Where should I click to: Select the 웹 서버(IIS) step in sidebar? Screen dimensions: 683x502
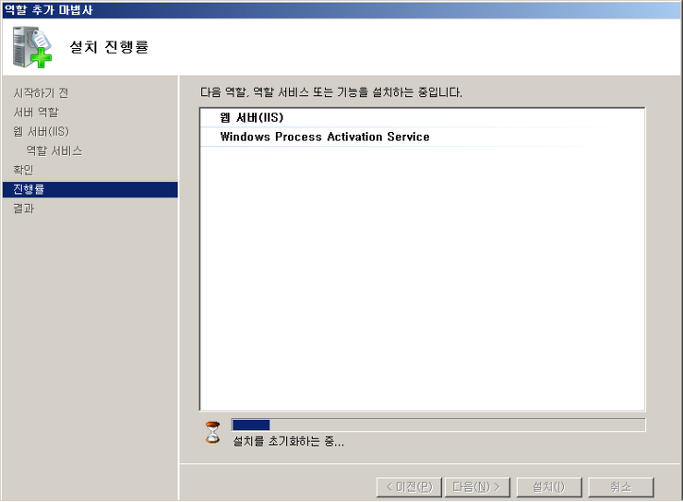pyautogui.click(x=41, y=131)
